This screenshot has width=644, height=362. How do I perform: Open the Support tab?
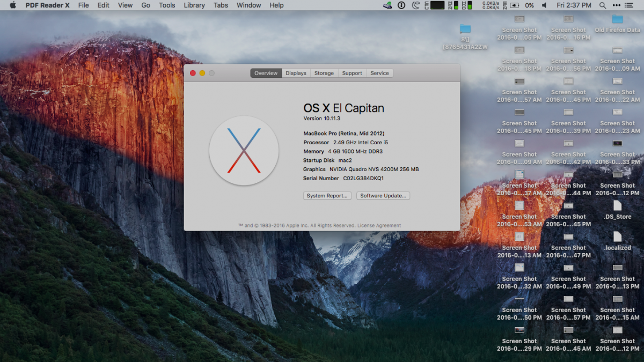[x=352, y=73]
